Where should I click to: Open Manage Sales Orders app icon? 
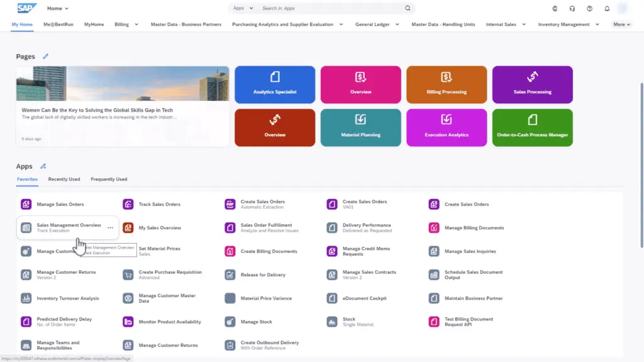[26, 204]
